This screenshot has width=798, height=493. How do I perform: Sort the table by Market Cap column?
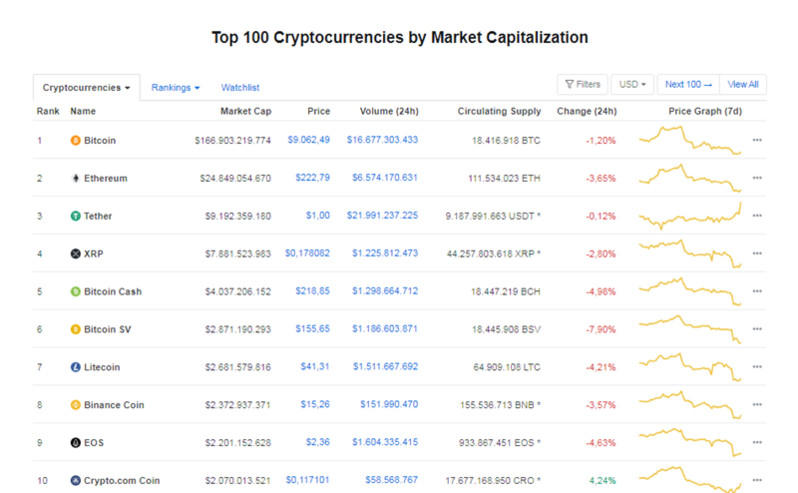pyautogui.click(x=245, y=111)
